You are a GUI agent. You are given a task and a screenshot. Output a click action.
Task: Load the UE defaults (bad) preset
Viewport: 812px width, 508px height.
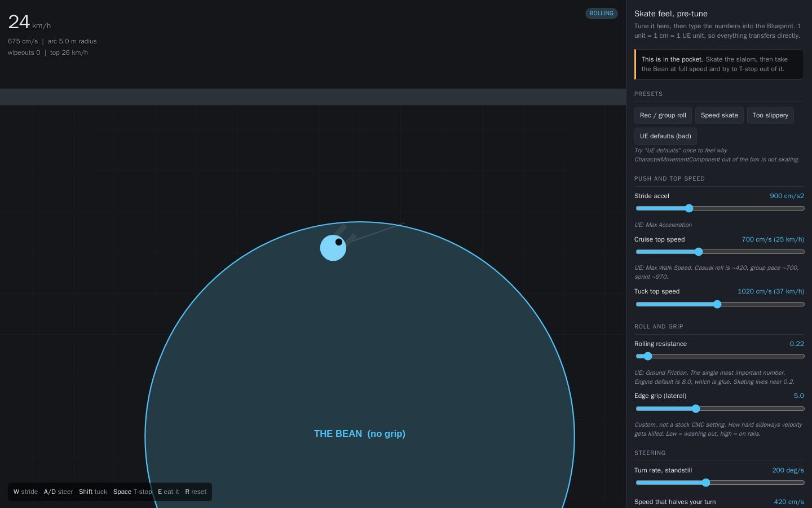(665, 136)
